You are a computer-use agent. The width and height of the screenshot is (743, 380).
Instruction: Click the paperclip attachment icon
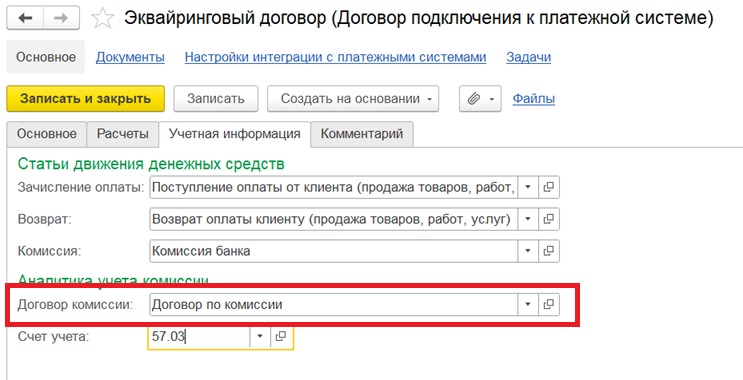pyautogui.click(x=473, y=99)
